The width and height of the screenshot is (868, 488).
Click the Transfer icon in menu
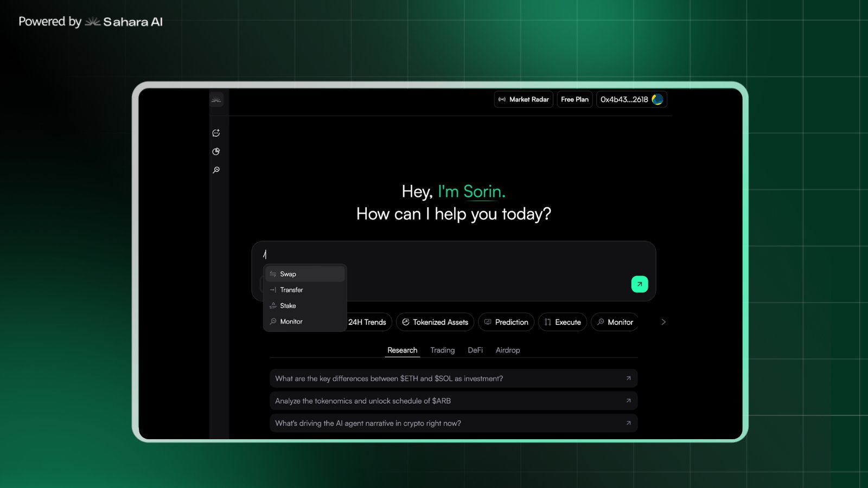tap(273, 290)
